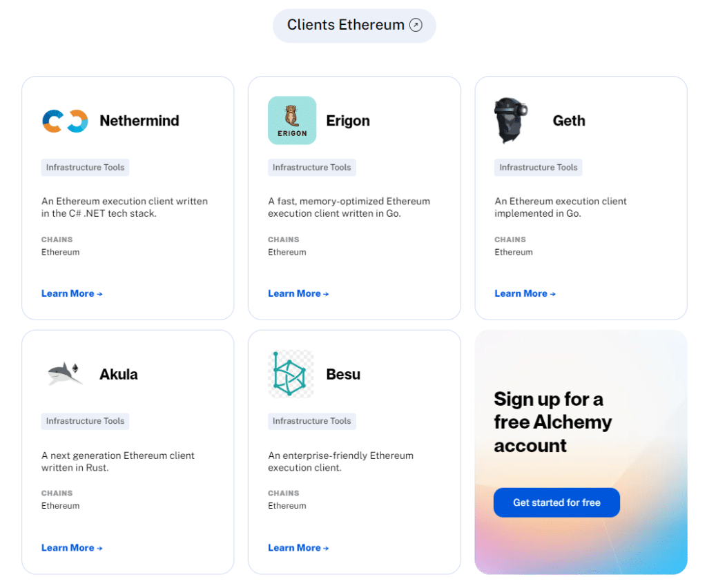The image size is (707, 588).
Task: Open Learn More on Geth card
Action: coord(525,294)
